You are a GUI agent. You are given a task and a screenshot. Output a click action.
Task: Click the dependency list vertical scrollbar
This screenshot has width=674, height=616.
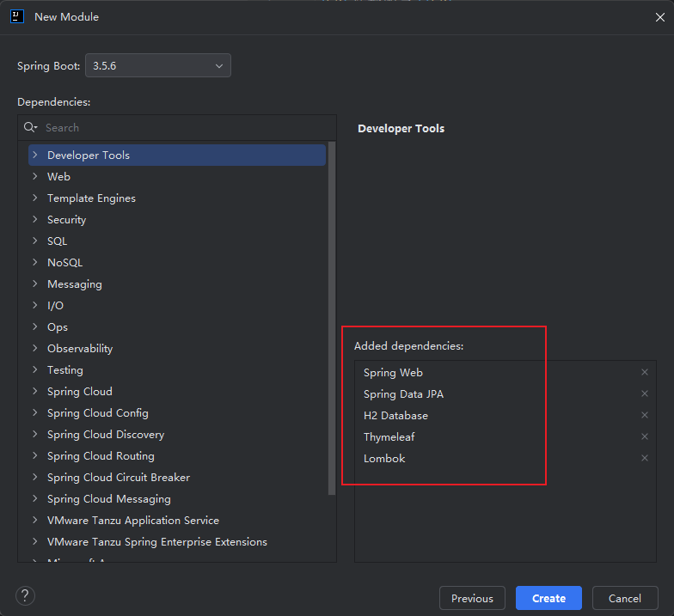pyautogui.click(x=332, y=318)
